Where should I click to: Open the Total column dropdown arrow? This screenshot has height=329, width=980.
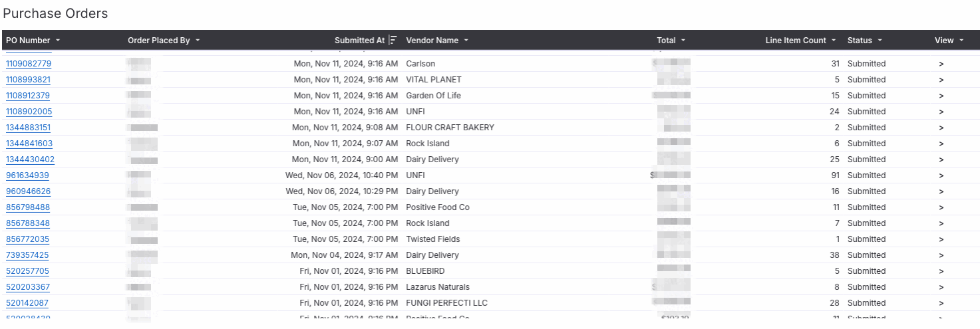point(683,41)
